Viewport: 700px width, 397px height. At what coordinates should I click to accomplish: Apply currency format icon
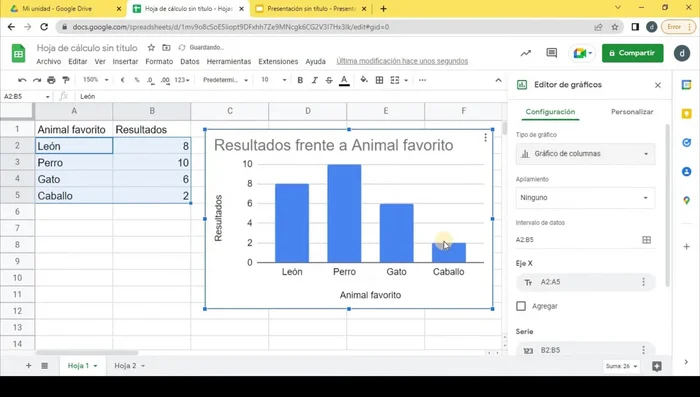coord(122,80)
